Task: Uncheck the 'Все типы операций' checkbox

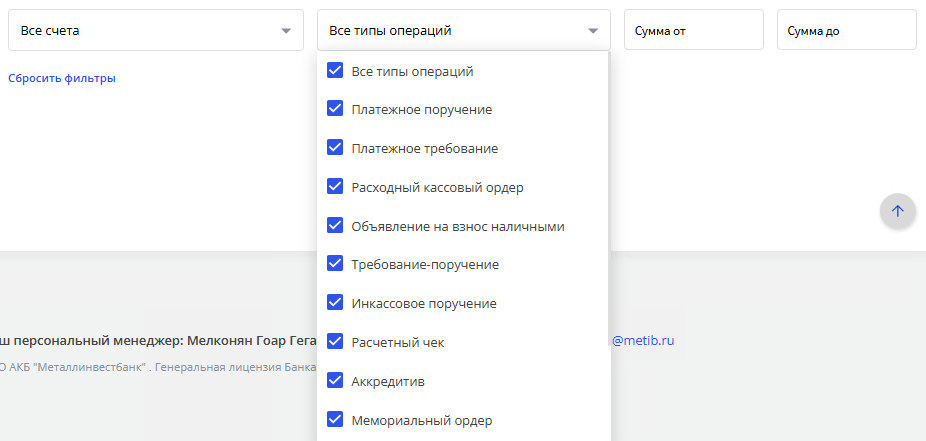Action: [335, 71]
